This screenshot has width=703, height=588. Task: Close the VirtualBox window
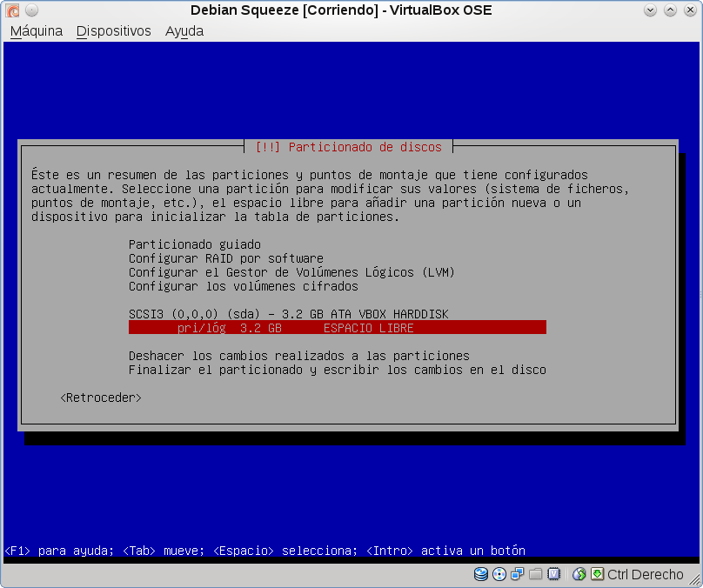coord(690,10)
